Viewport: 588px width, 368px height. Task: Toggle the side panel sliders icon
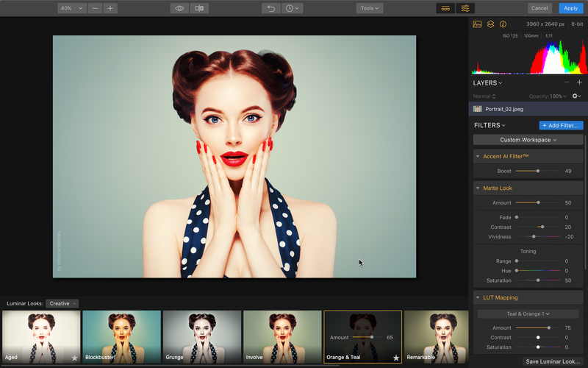(465, 8)
